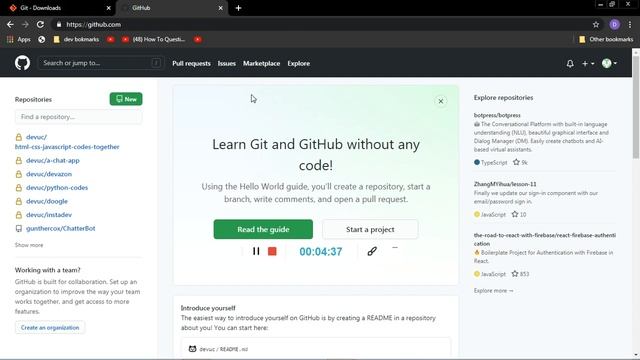Bookmark this page with star icon
Screen dimensions: 640x360
[x=596, y=24]
